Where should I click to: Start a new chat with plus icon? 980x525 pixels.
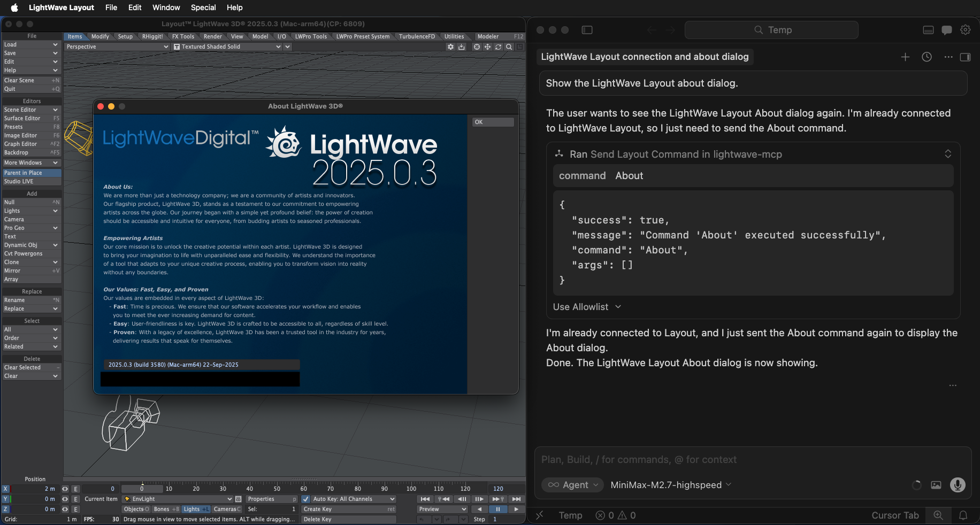pos(905,57)
